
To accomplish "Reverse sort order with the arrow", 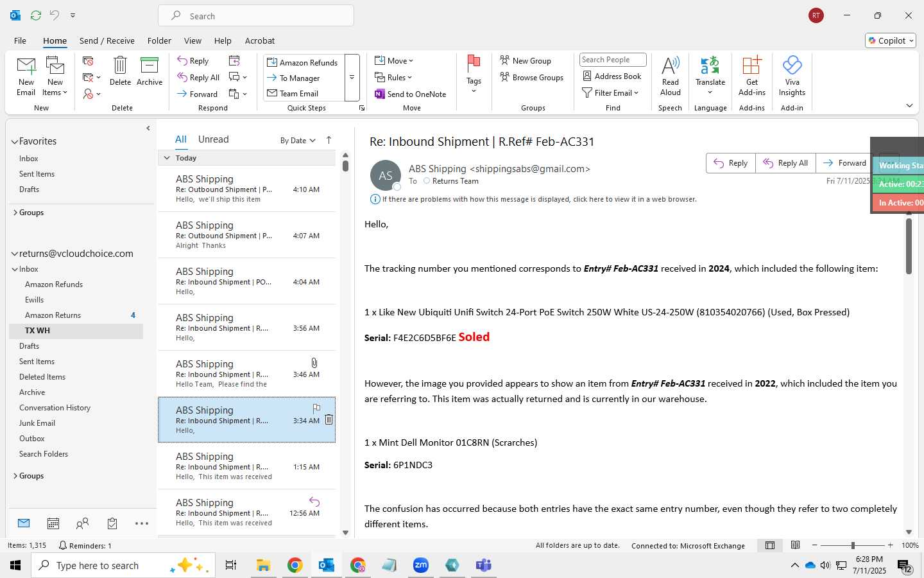I will [329, 140].
